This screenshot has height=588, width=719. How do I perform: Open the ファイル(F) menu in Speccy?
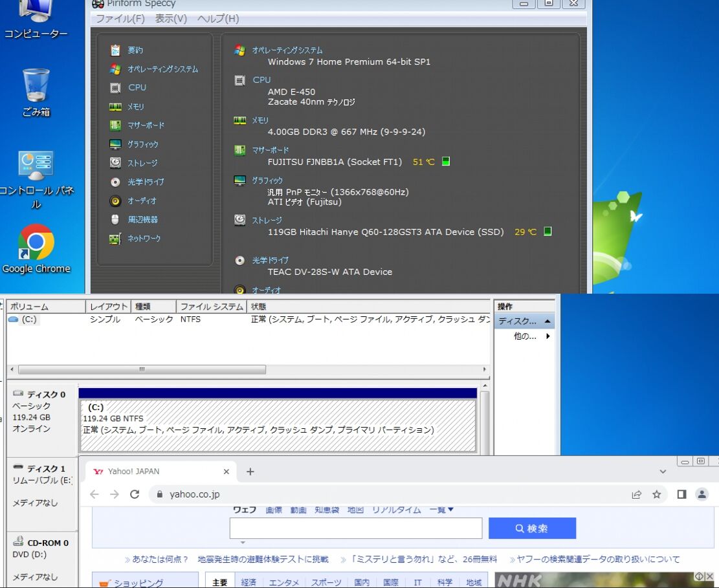pos(120,18)
